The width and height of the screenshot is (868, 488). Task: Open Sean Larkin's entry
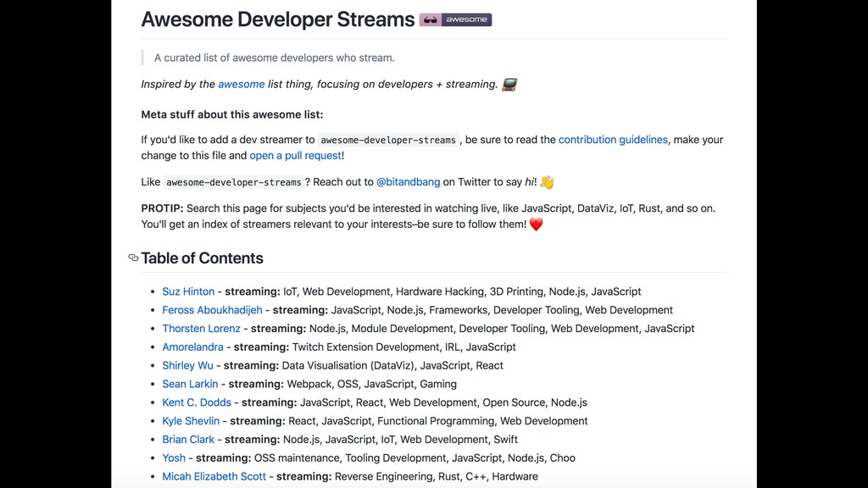190,384
